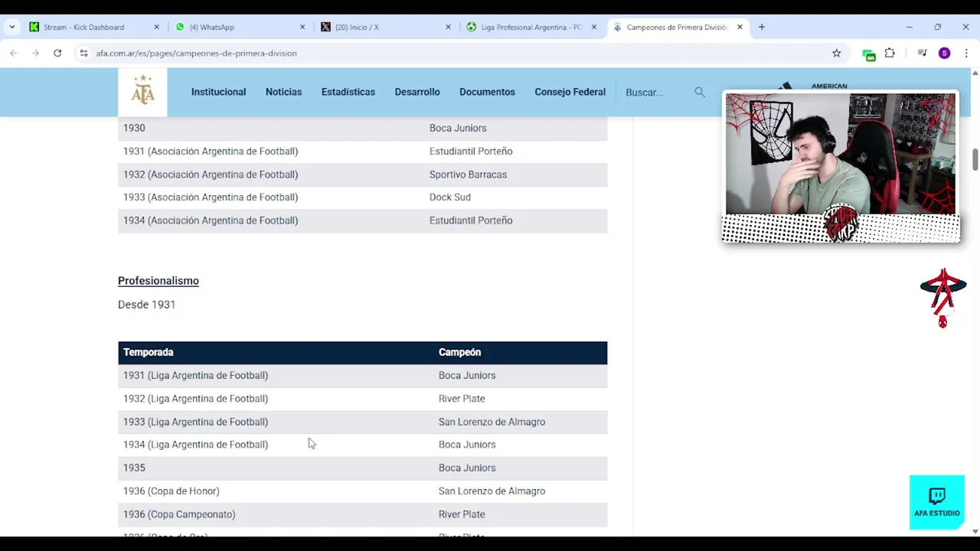Click the Spider-Man logo overlay icon

(943, 298)
